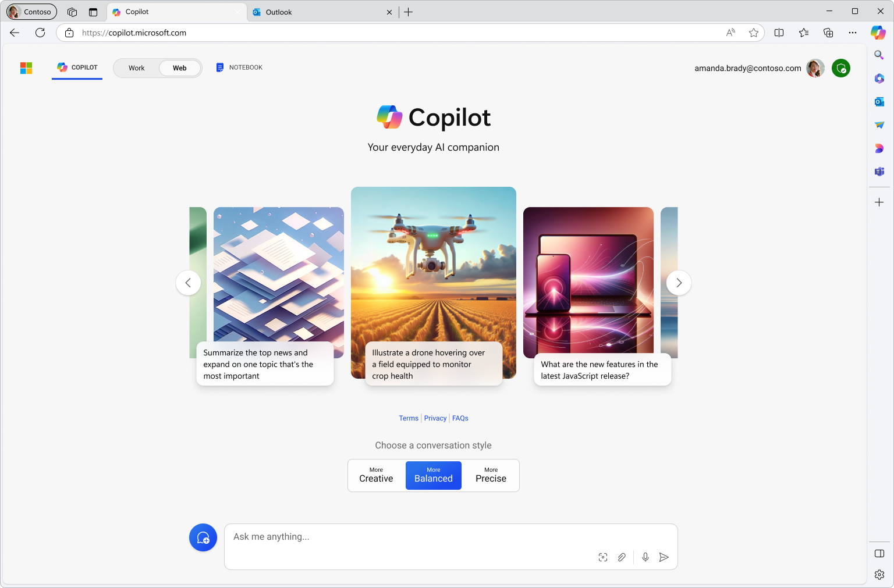This screenshot has height=588, width=894.
Task: Click the microphone icon in chat box
Action: (x=645, y=557)
